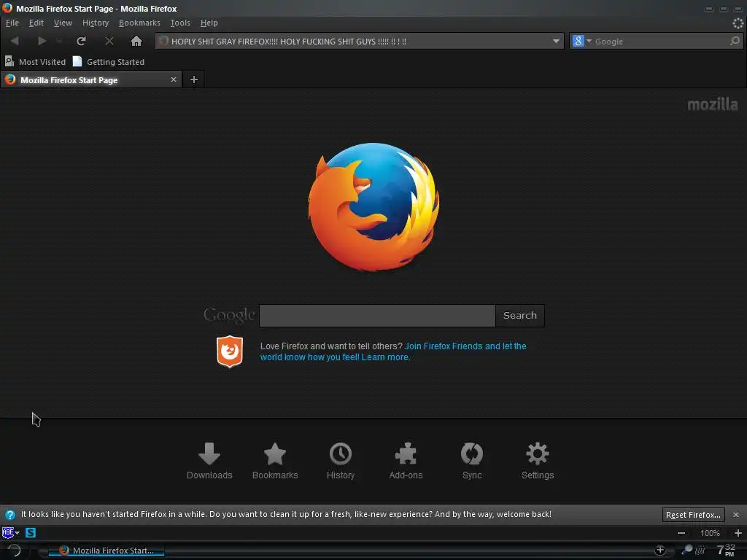Go back with the Back arrow
747x560 pixels.
15,41
